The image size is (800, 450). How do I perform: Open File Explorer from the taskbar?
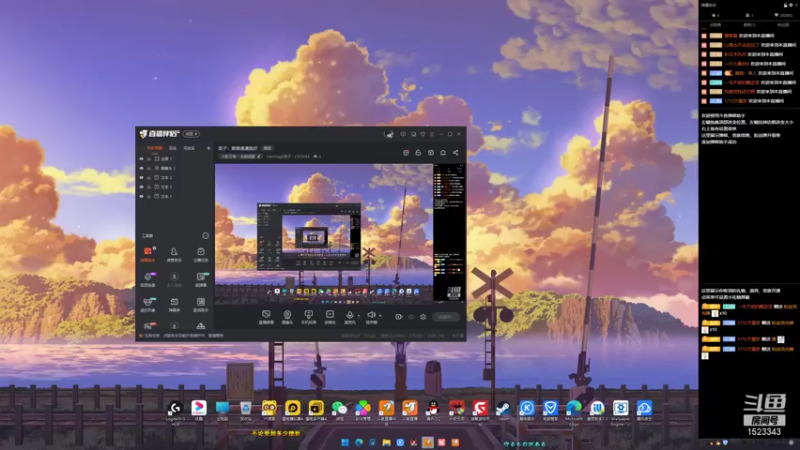(386, 442)
